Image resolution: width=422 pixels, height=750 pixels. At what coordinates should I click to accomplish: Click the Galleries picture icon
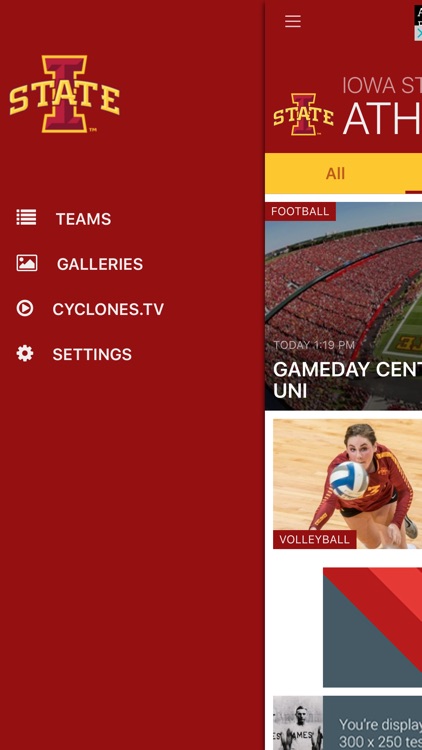(x=27, y=263)
